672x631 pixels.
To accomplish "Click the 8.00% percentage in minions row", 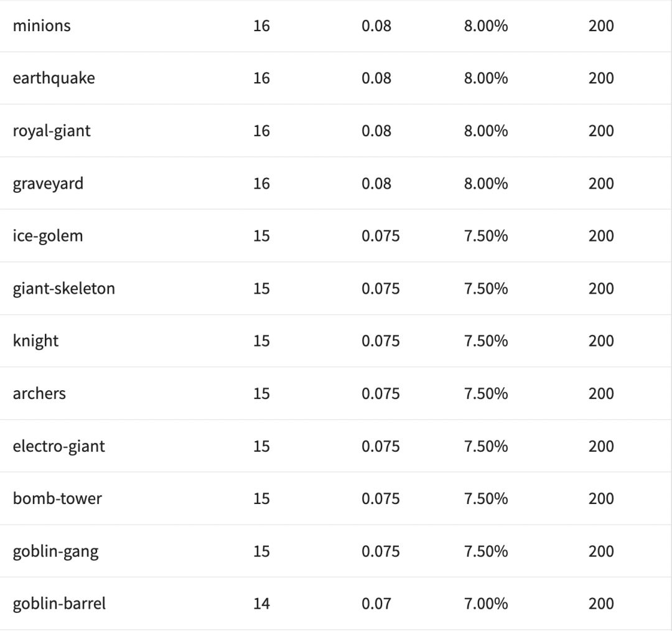I will pos(486,26).
